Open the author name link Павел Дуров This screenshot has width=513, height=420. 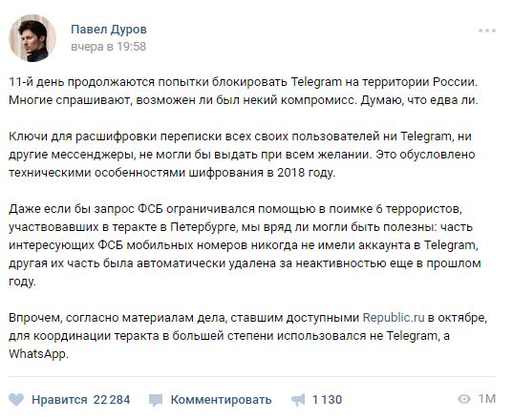click(x=109, y=30)
